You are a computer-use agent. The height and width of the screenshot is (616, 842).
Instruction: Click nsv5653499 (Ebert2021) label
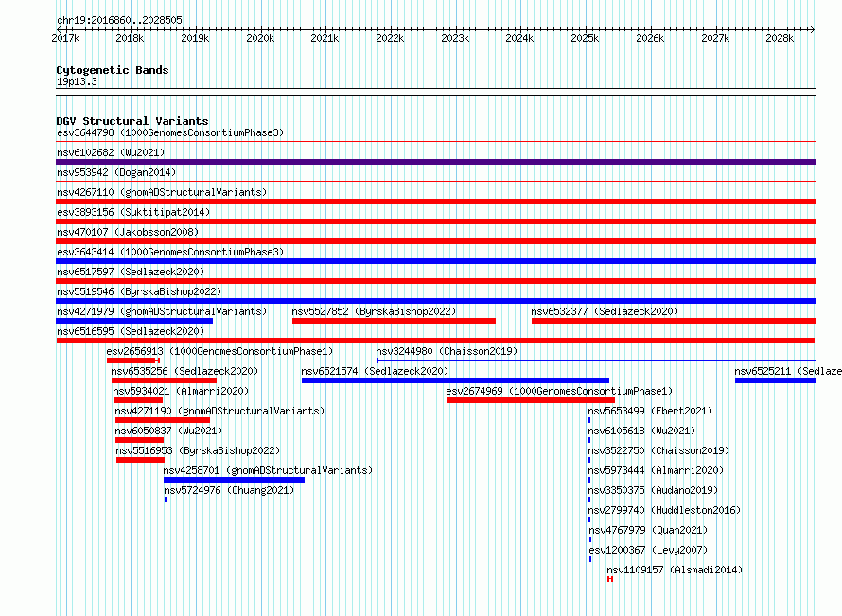pos(650,411)
